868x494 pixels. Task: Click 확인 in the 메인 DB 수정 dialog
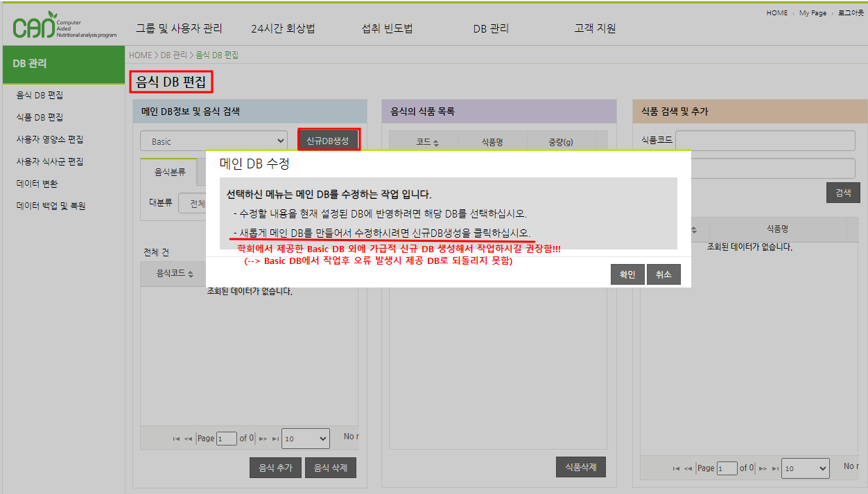click(627, 274)
